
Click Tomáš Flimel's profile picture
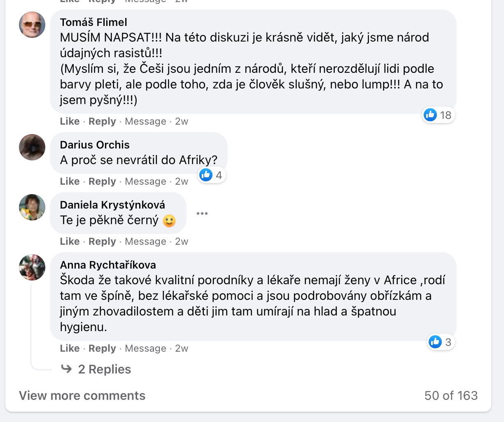(x=32, y=25)
